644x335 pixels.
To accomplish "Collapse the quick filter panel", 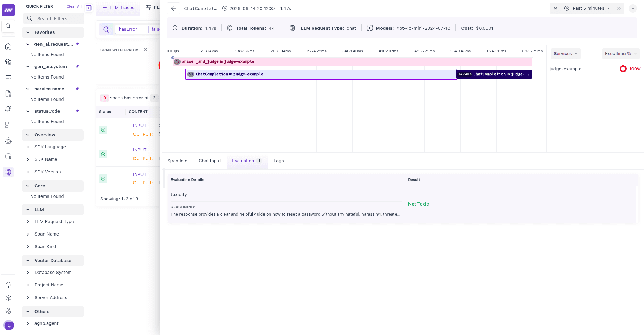I will [x=89, y=8].
